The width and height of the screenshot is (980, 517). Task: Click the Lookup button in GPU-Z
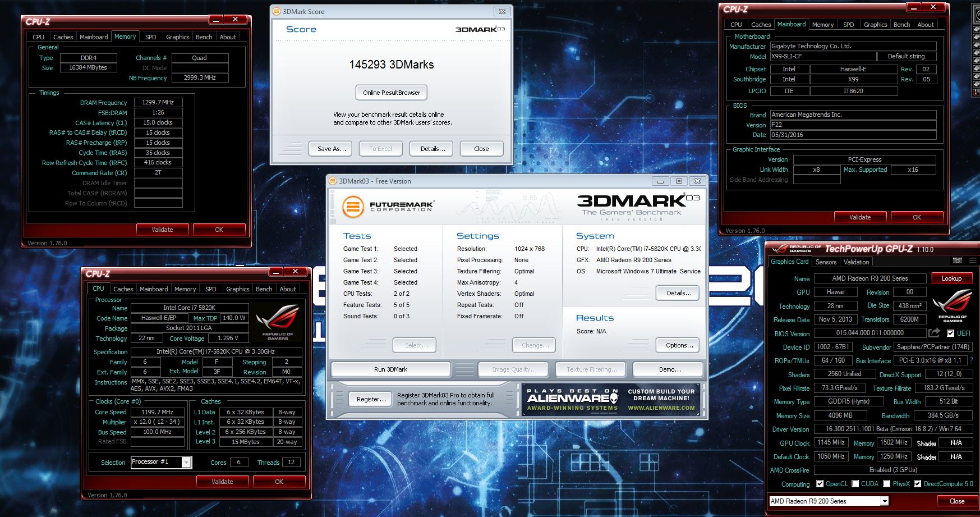951,278
